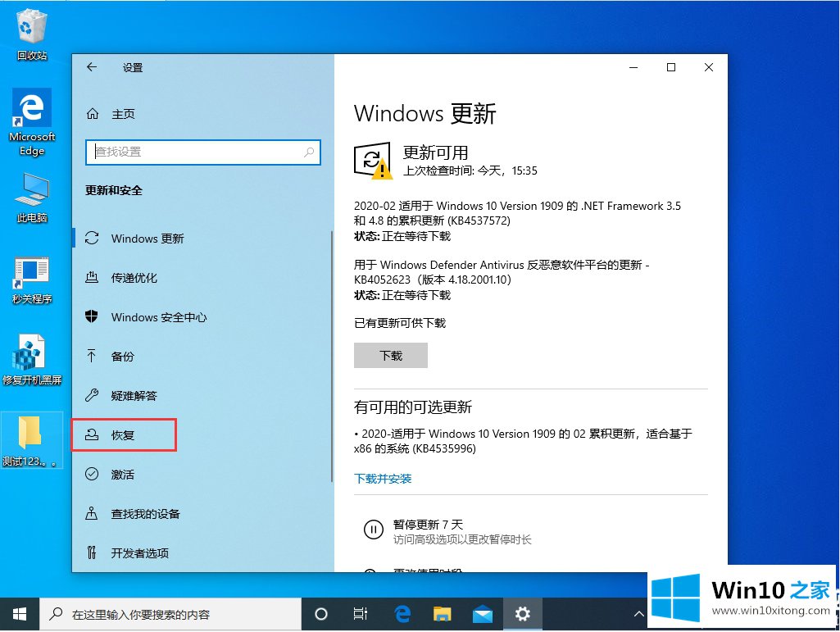Click the sidebar vertical scrollbar
840x632 pixels.
point(332,356)
